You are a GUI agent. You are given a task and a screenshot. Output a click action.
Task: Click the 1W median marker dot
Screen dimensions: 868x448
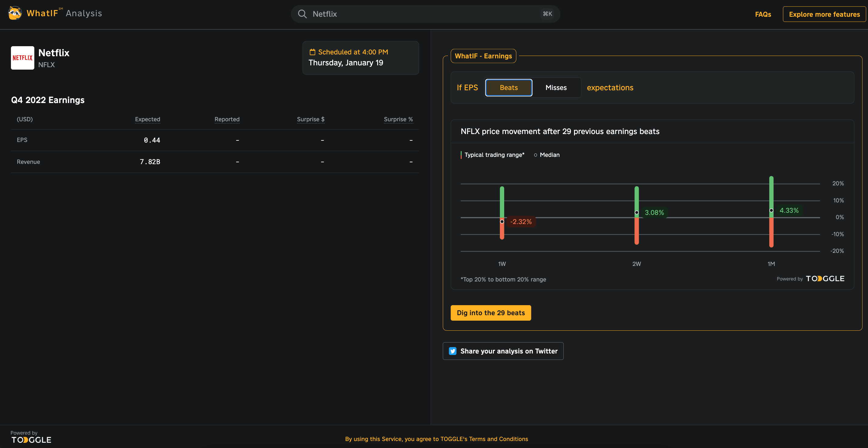click(x=502, y=222)
